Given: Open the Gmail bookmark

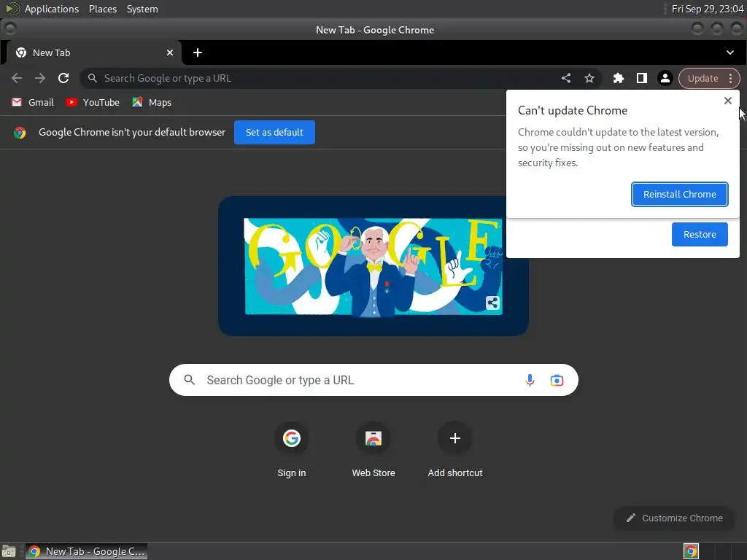Looking at the screenshot, I should pyautogui.click(x=32, y=102).
